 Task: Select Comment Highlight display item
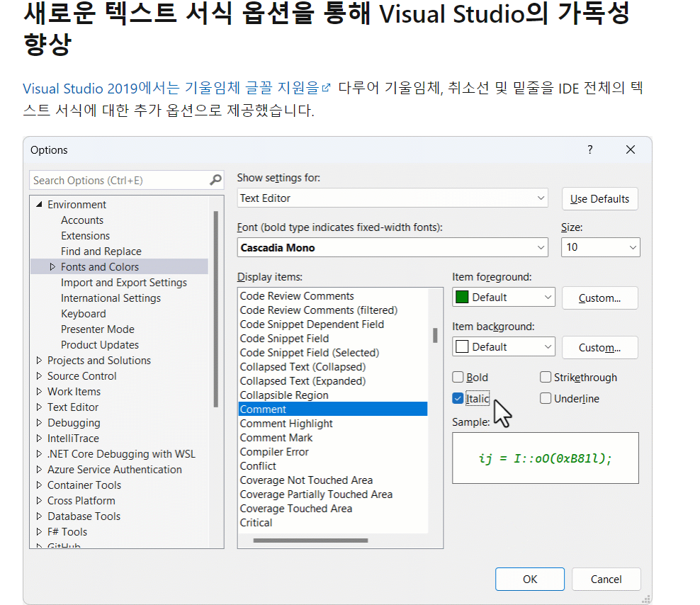click(286, 424)
